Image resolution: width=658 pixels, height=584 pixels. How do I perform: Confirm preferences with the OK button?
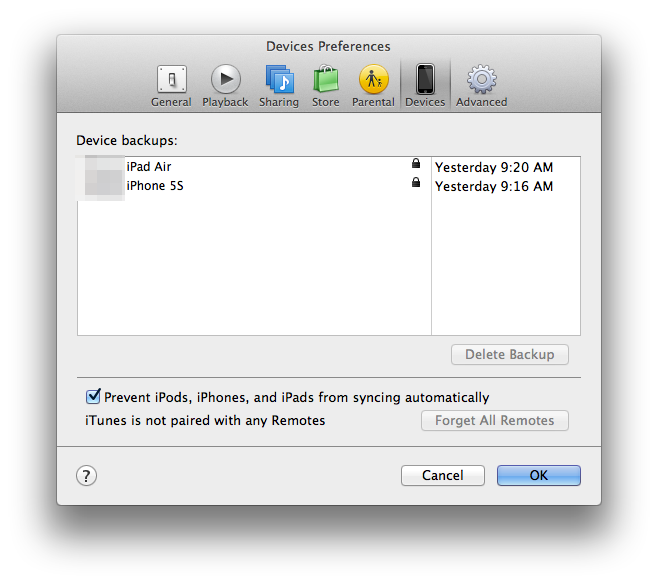tap(539, 475)
